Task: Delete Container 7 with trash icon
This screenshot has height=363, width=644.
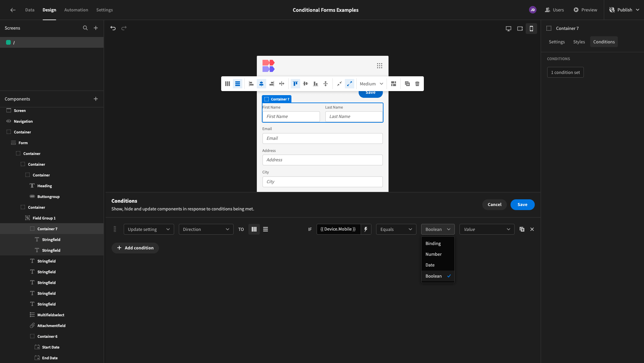Action: pyautogui.click(x=417, y=84)
